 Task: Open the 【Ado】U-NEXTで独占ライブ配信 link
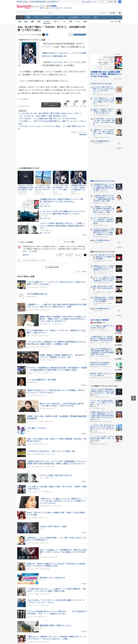tap(53, 526)
